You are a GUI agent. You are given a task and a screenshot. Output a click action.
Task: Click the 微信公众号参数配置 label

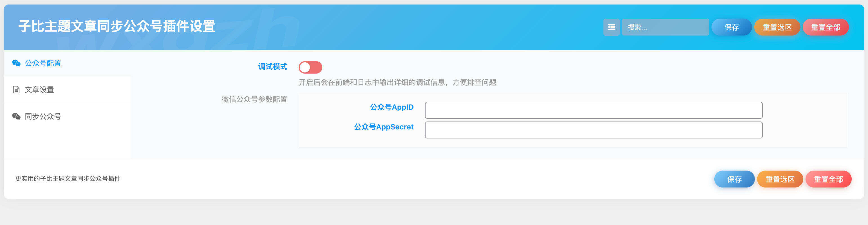coord(254,99)
